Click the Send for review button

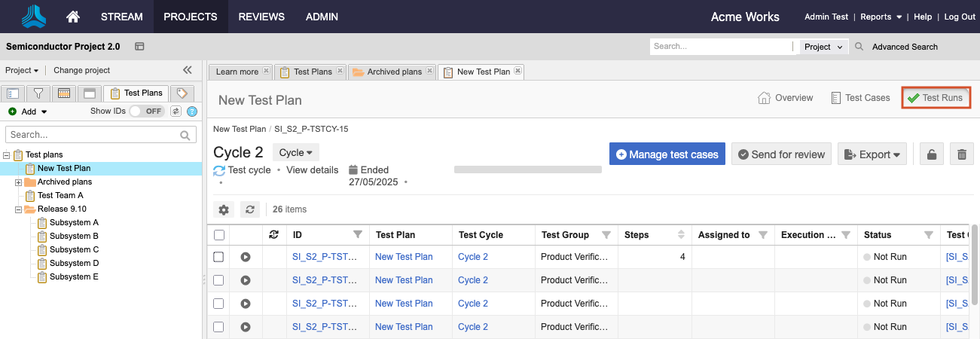pos(781,154)
